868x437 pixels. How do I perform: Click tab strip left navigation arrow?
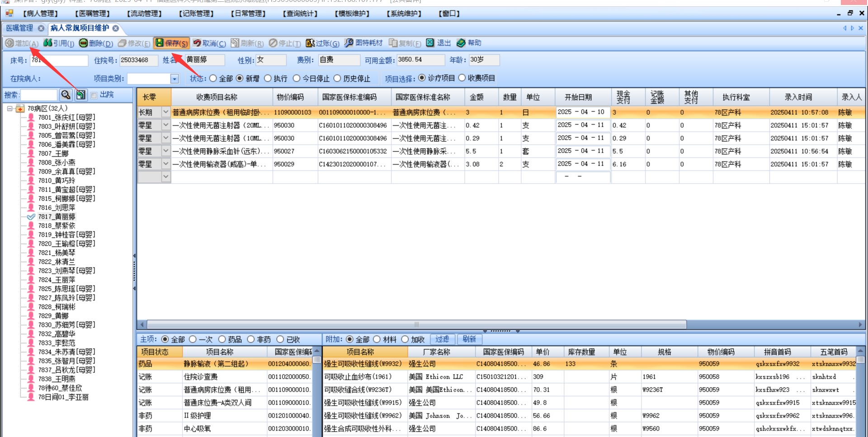[844, 28]
